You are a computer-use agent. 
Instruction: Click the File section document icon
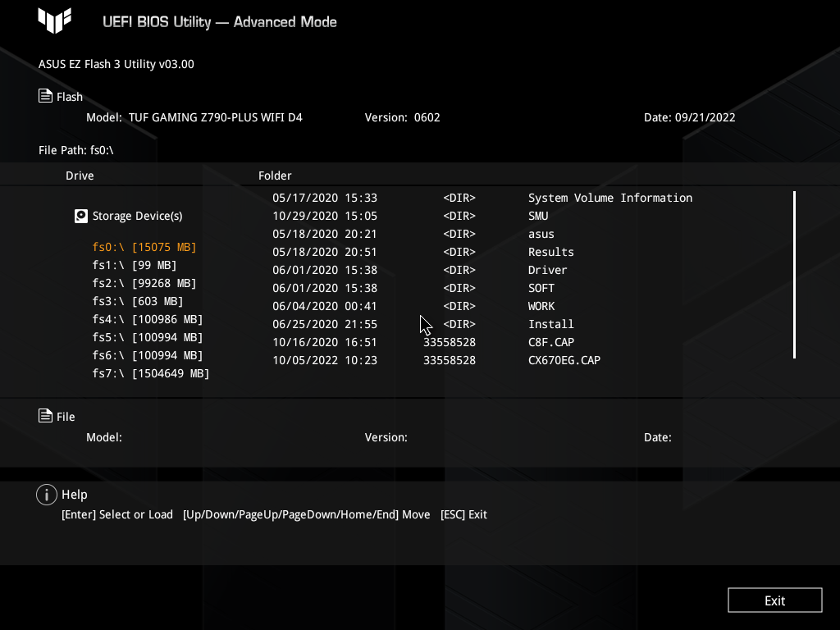46,416
